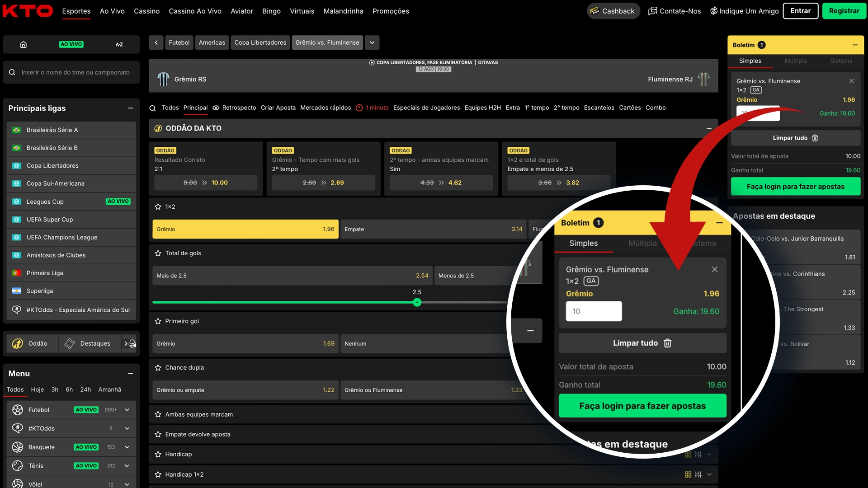
Task: Click the Basquete ball icon
Action: (x=18, y=447)
